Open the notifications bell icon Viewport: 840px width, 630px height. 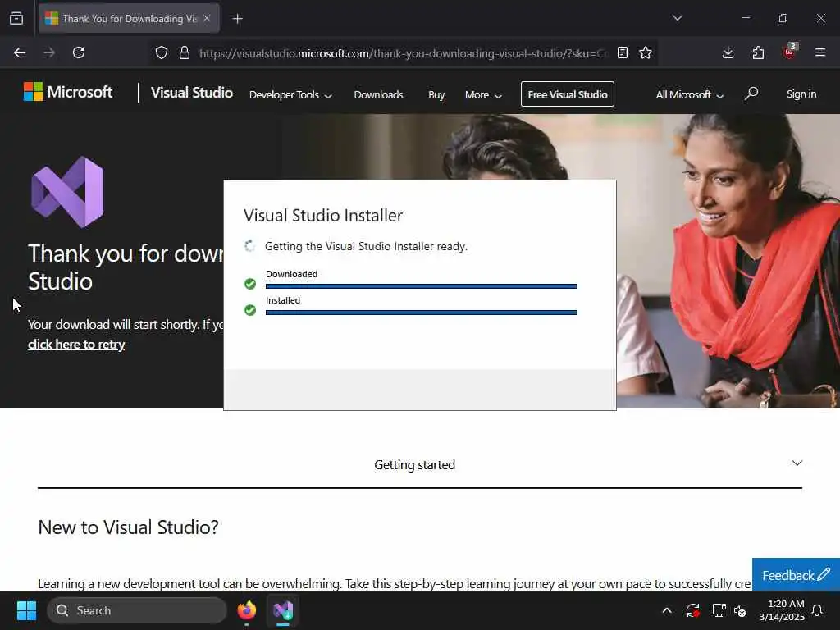(818, 610)
